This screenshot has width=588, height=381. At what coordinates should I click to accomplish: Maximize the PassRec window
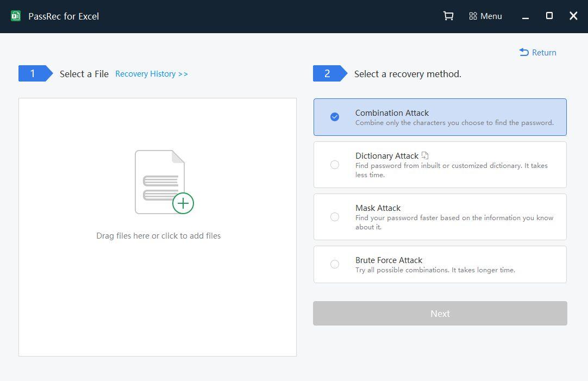click(549, 16)
